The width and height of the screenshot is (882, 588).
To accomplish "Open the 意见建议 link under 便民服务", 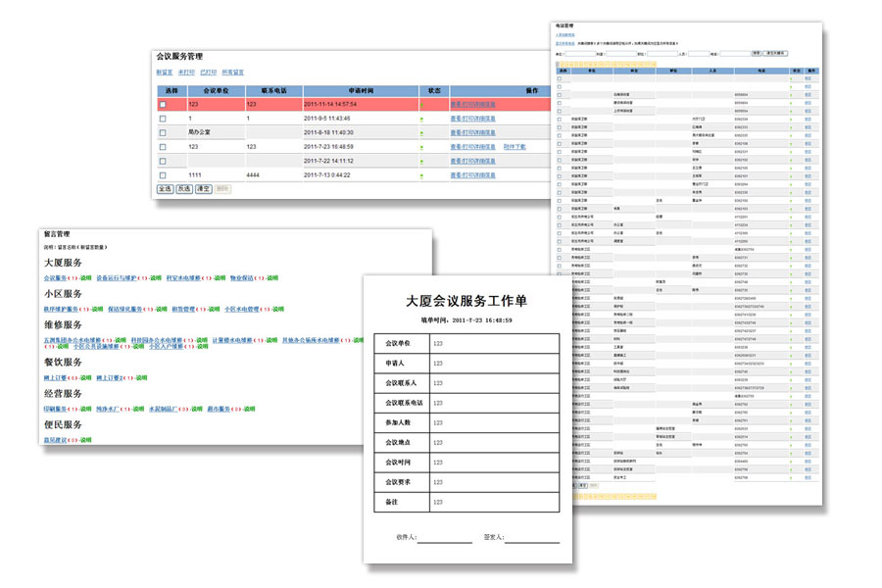I will point(55,440).
